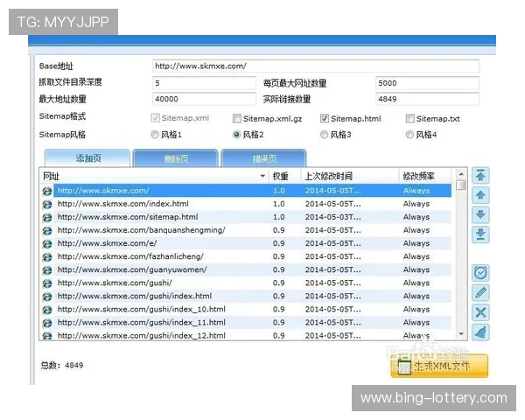This screenshot has width=525, height=420.
Task: Click browser icon beside guanyuwomen row
Action: click(x=47, y=270)
